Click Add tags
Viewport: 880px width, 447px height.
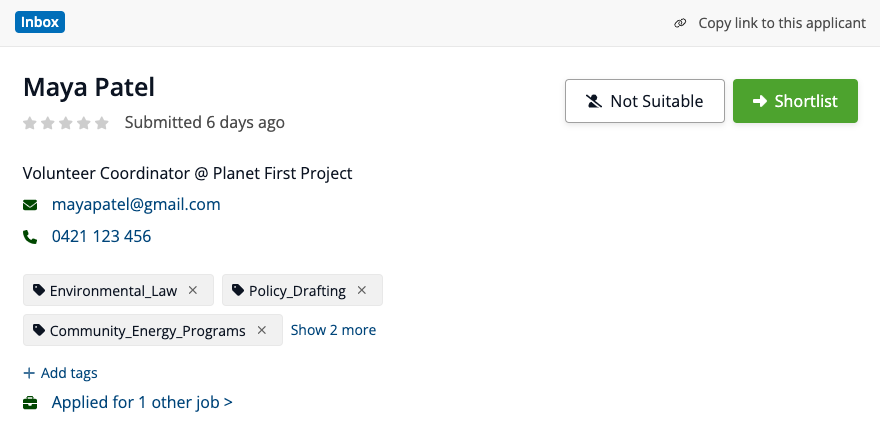pos(60,373)
